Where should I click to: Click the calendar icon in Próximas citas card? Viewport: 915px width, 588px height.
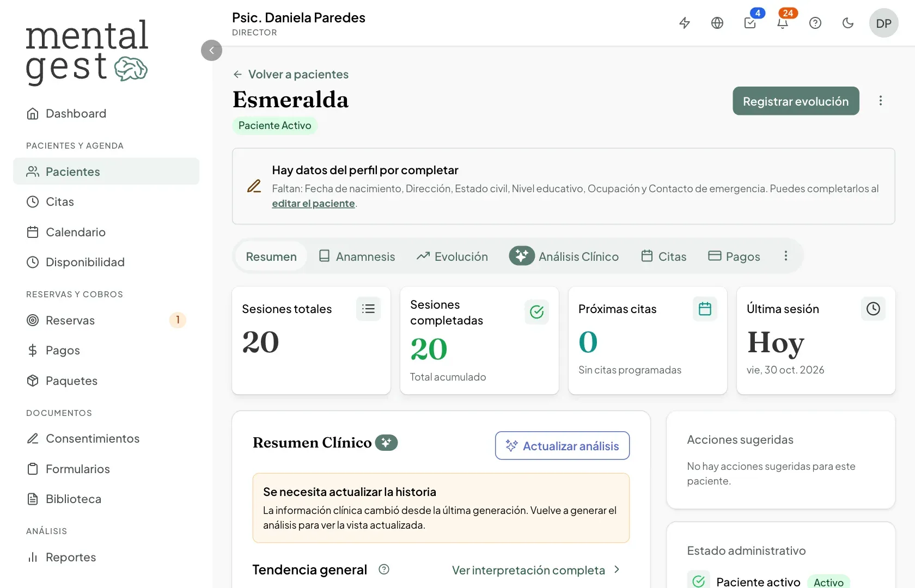[x=705, y=309]
